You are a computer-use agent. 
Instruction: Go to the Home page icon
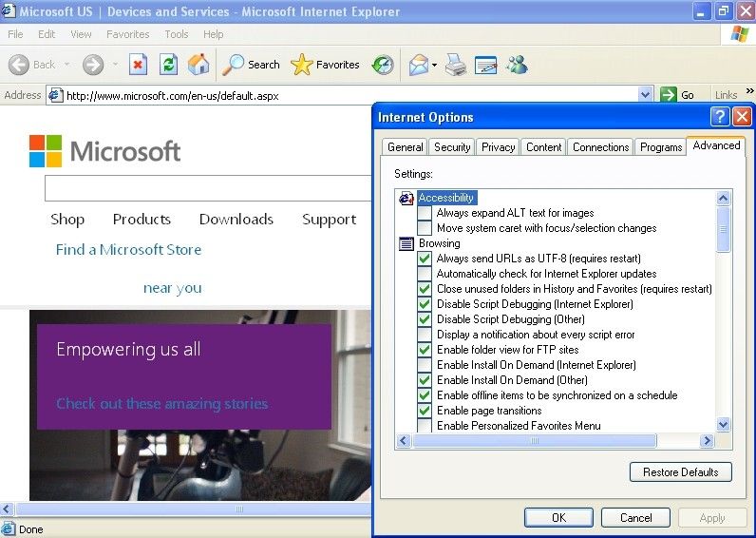click(198, 65)
